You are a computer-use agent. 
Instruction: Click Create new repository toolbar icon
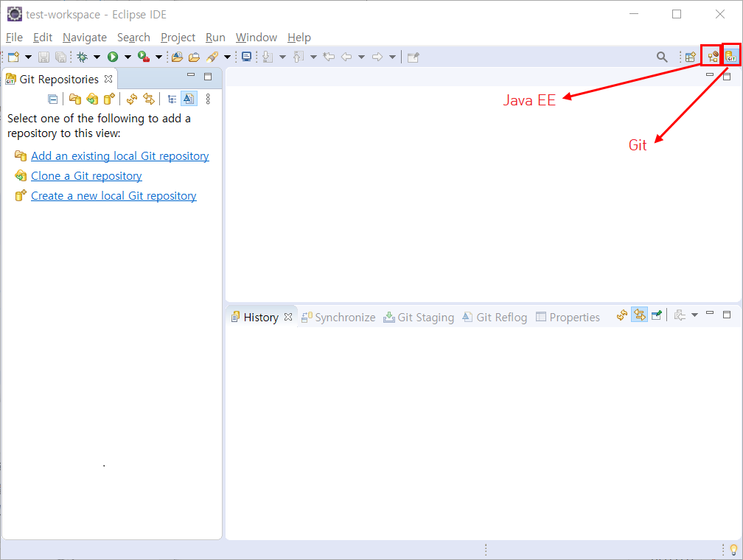[109, 99]
